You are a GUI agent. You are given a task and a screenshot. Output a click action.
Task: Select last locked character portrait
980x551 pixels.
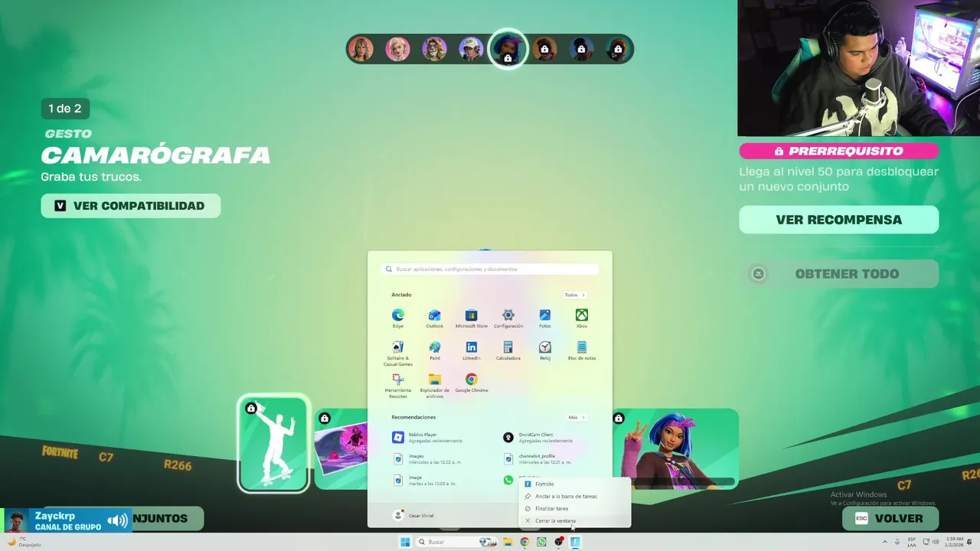[618, 50]
